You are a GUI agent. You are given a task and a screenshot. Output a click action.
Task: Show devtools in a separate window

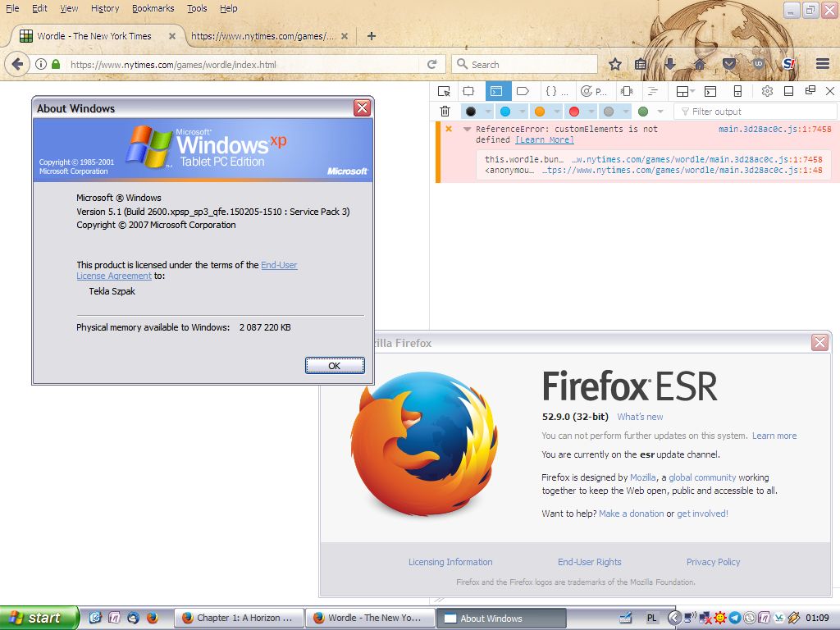click(x=810, y=90)
